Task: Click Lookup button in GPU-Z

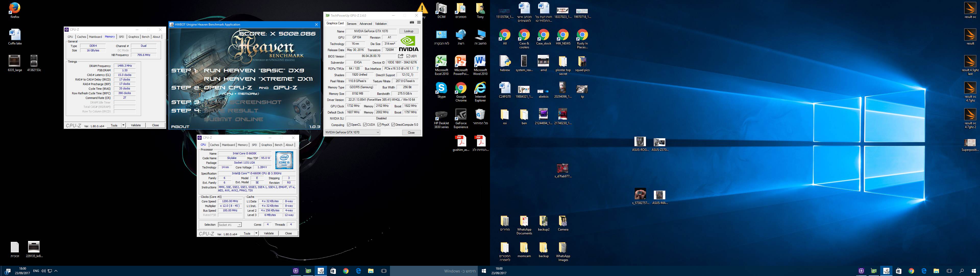Action: (409, 31)
